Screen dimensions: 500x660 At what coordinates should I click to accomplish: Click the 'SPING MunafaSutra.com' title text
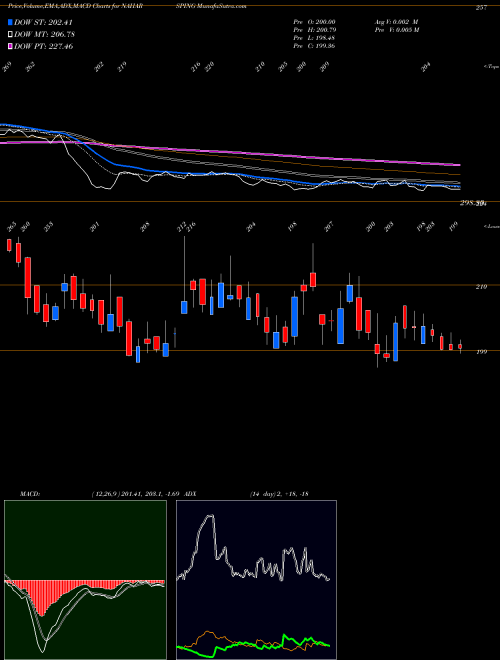[x=211, y=6]
